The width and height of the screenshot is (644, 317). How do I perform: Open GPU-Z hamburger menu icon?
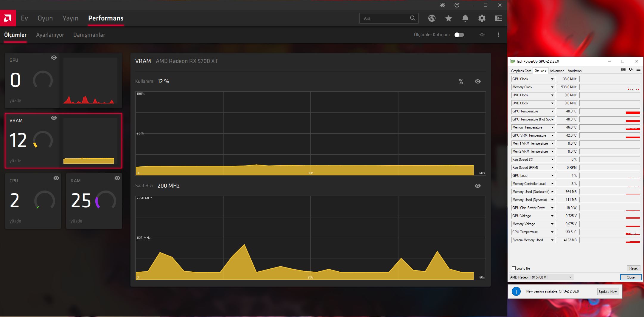point(638,69)
